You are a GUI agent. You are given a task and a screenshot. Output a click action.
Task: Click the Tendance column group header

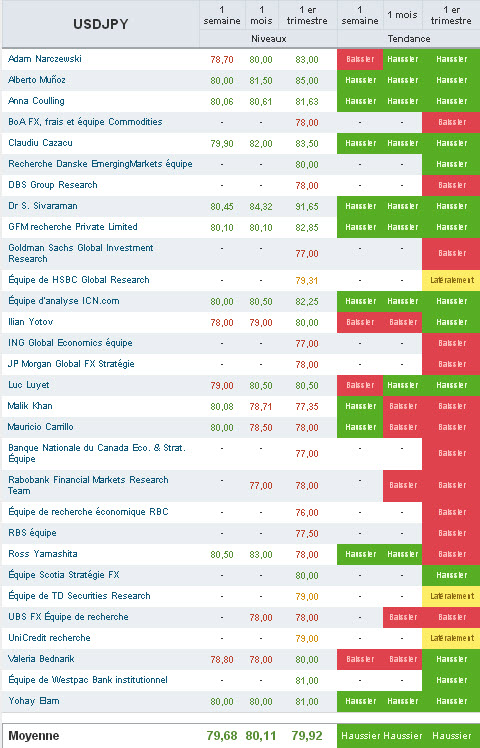coord(409,39)
